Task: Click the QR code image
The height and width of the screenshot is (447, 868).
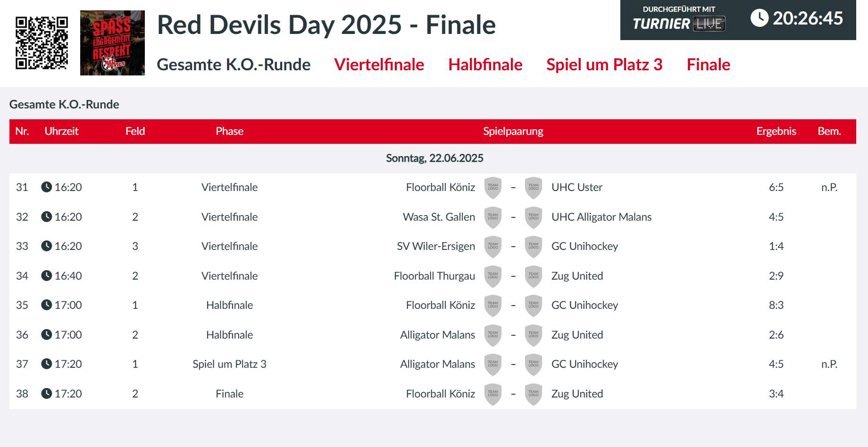Action: pos(42,43)
